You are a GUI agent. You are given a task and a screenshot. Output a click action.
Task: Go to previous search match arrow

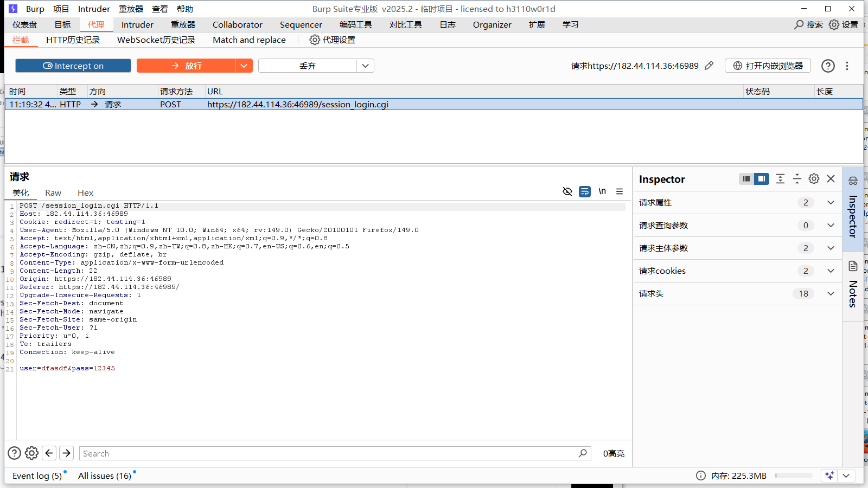point(49,453)
